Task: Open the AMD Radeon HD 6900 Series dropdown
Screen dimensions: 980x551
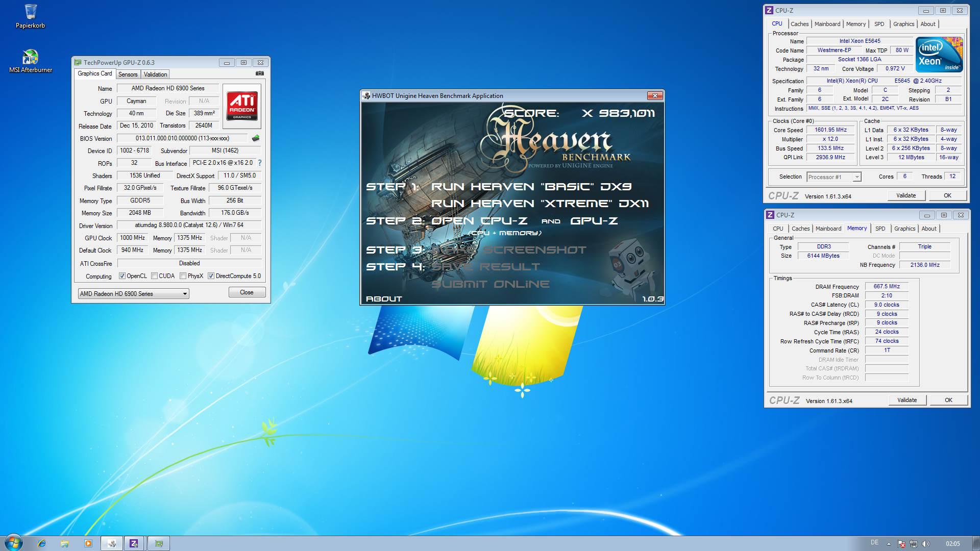Action: 133,294
